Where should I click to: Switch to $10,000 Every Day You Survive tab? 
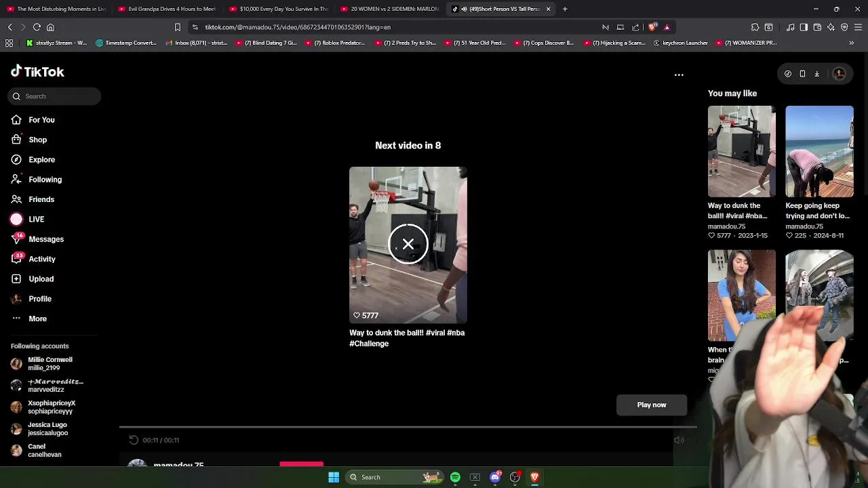(x=279, y=9)
